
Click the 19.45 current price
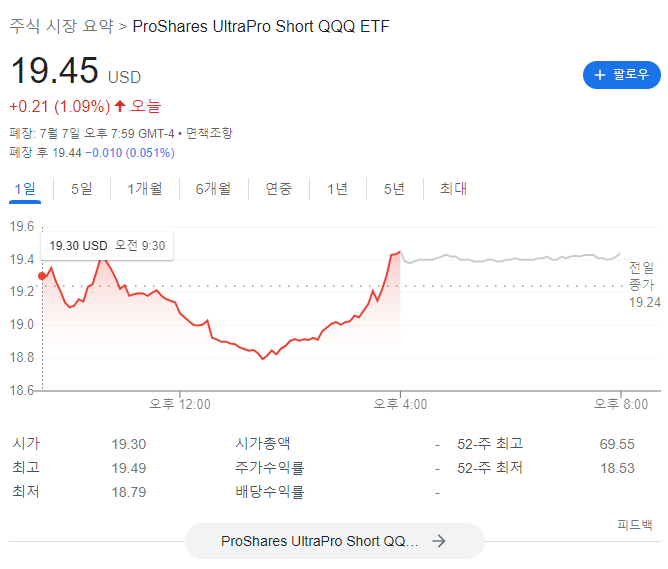[55, 71]
